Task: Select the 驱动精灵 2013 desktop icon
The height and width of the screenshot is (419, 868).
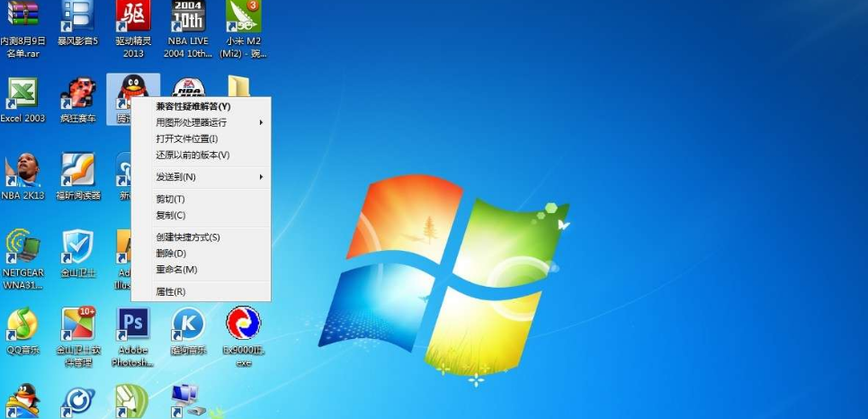Action: click(132, 16)
